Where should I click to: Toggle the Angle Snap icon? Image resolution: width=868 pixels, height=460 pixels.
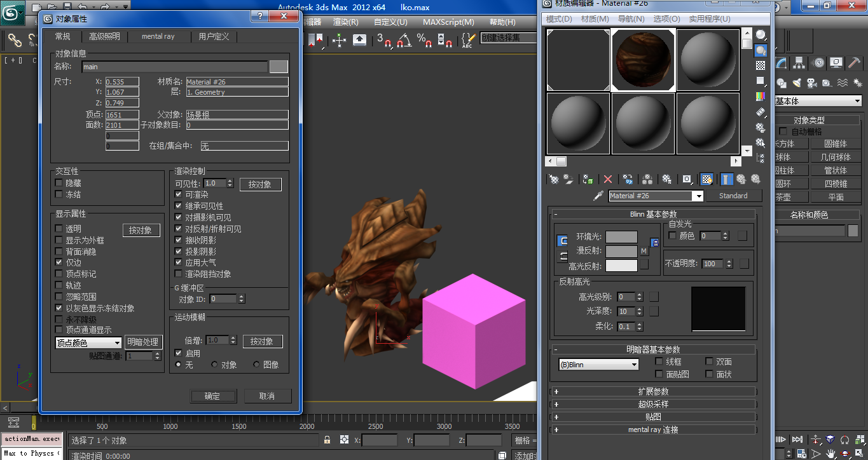(404, 41)
